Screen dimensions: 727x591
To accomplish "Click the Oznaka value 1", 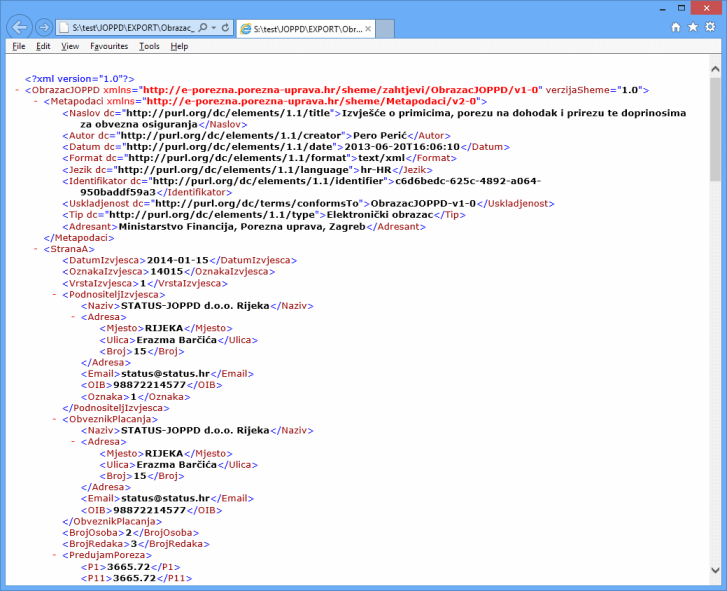I will click(134, 397).
